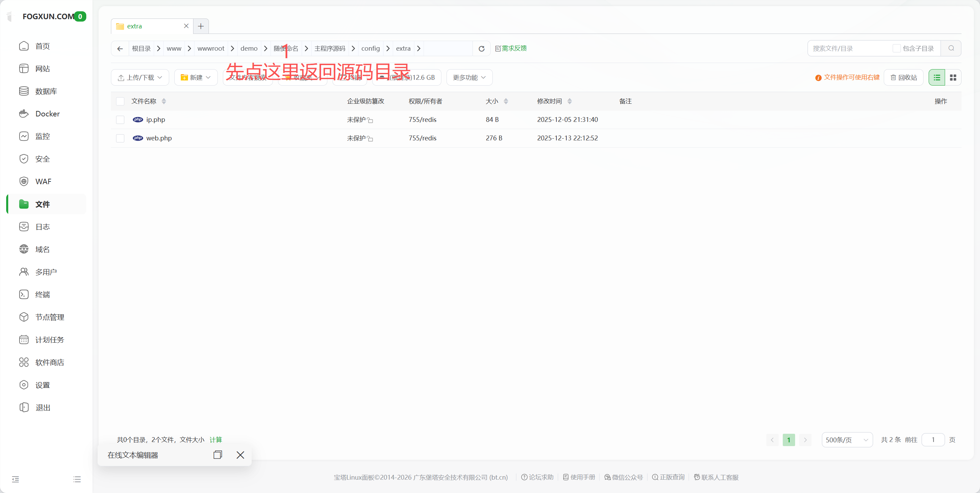Collapse the sidebar via bottom-left icon
The width and height of the screenshot is (980, 493).
tap(15, 479)
